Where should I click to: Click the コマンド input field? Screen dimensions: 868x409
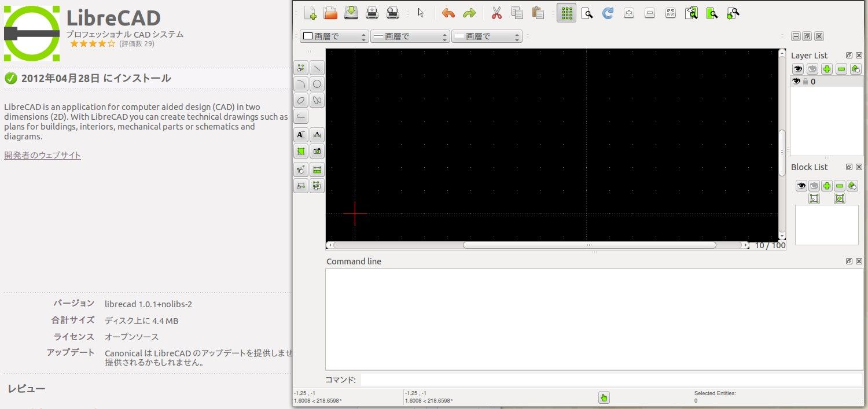coord(611,379)
